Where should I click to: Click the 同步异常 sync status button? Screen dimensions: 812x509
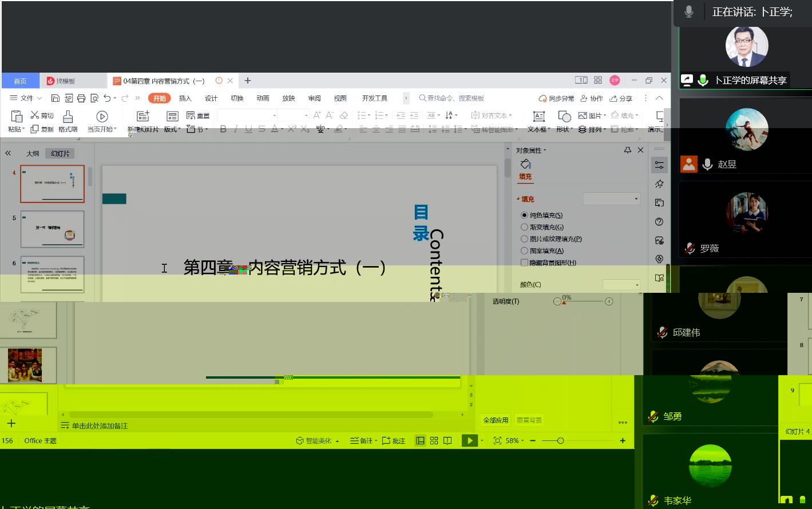pos(557,98)
